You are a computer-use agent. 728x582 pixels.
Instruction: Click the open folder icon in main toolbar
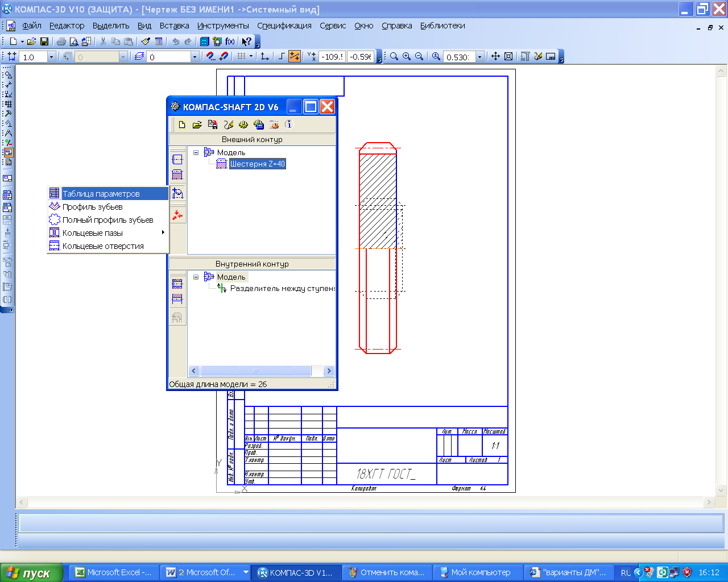(31, 41)
